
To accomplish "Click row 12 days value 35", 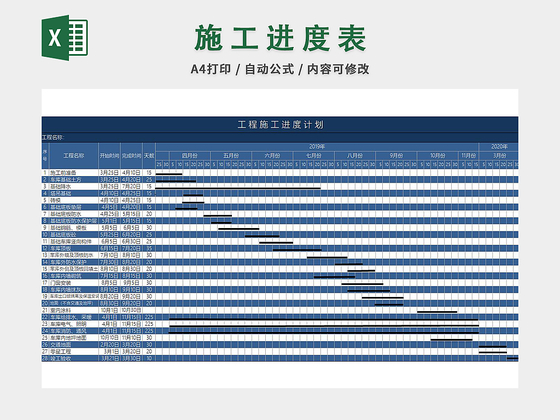I will [x=149, y=248].
